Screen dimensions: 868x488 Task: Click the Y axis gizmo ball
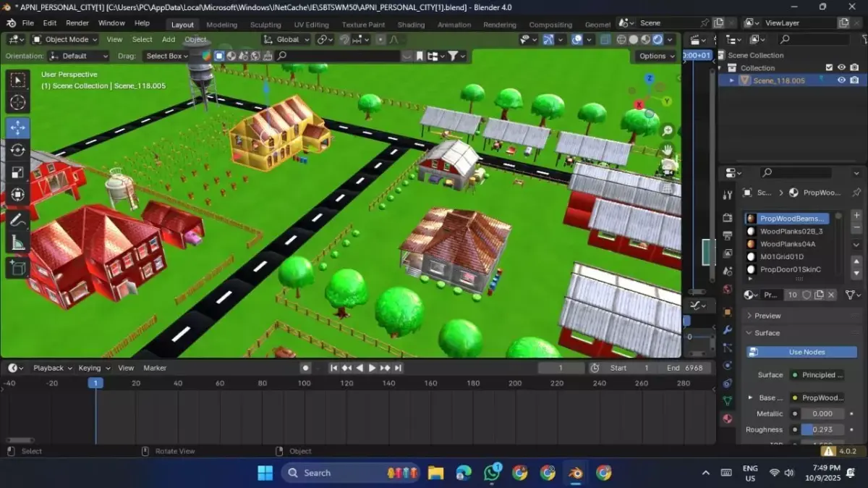tap(666, 101)
